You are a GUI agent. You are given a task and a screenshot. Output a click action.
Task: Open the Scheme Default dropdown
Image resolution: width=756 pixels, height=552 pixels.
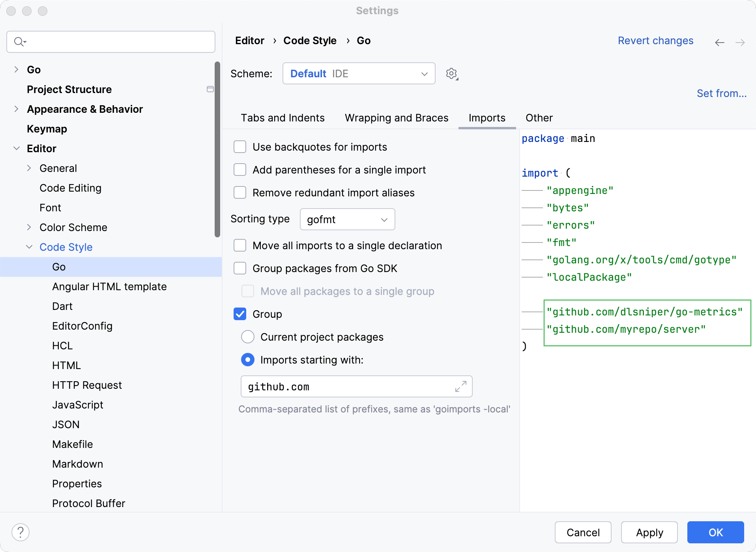[x=359, y=74]
